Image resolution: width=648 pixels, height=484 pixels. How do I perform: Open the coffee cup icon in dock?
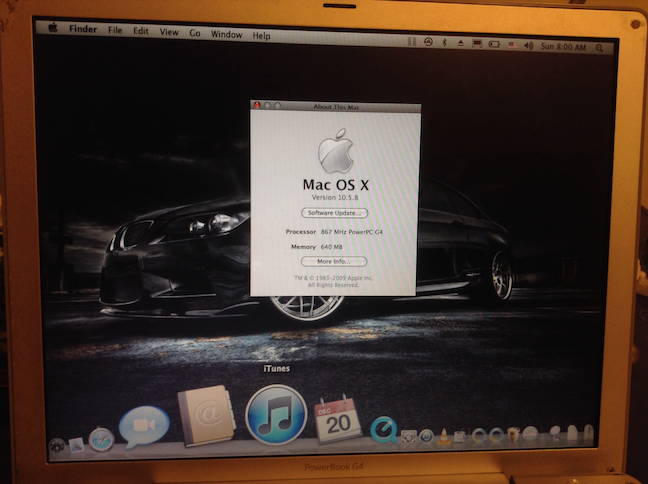tap(513, 434)
